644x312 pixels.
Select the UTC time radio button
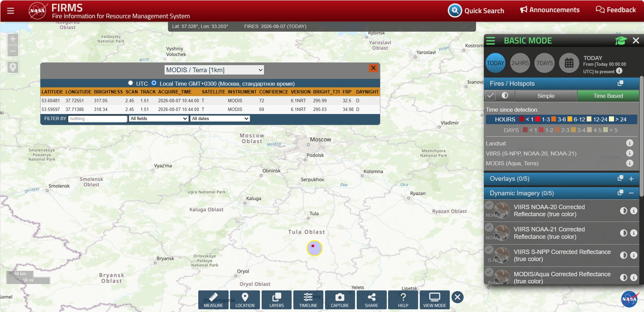click(130, 83)
